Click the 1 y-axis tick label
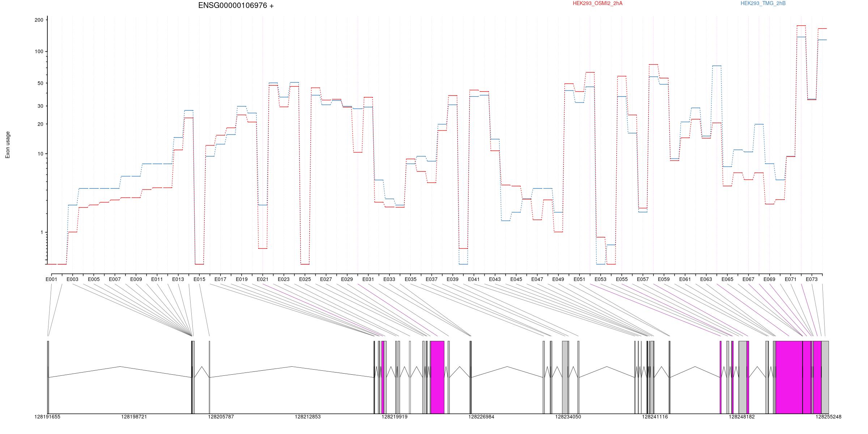 pyautogui.click(x=42, y=233)
